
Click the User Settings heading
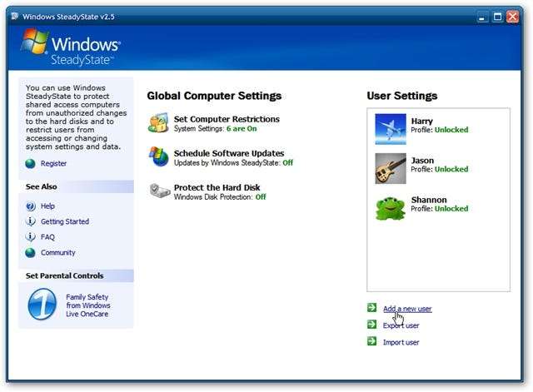402,96
